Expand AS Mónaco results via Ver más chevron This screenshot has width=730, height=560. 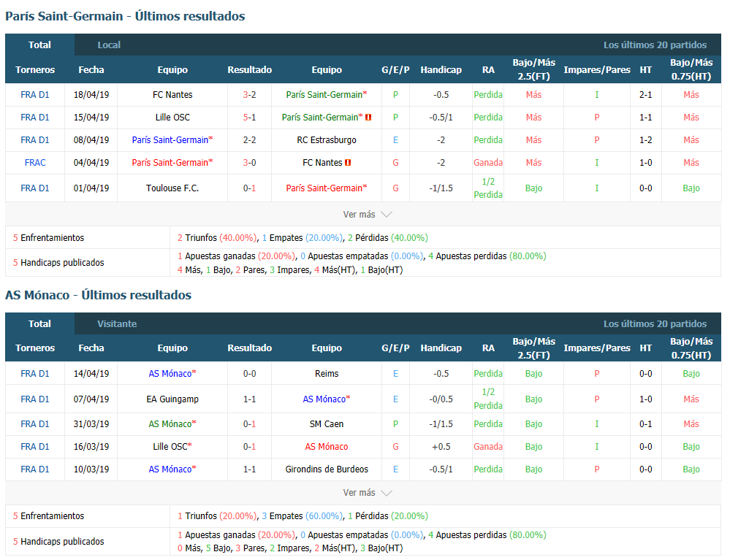tap(387, 493)
